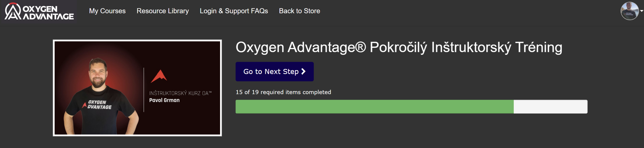Click the OXYGEN ADVANTAGE wordmark in header
Viewport: 644px width, 148px height.
[48, 13]
